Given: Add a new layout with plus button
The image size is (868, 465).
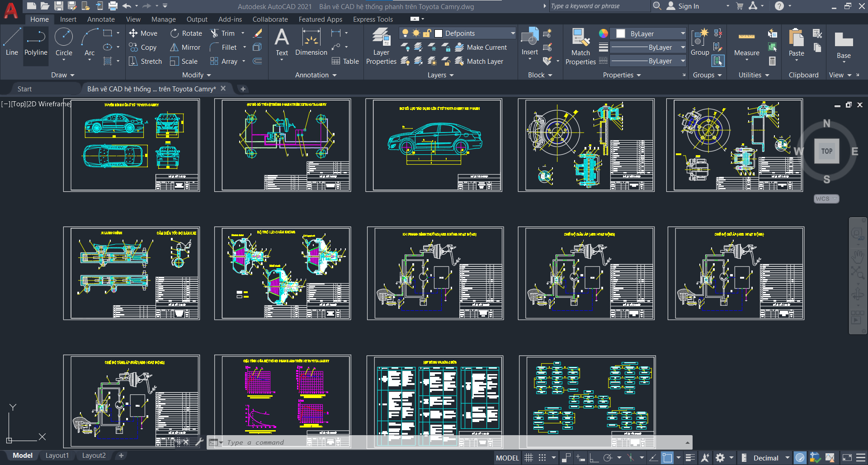Looking at the screenshot, I should tap(121, 456).
